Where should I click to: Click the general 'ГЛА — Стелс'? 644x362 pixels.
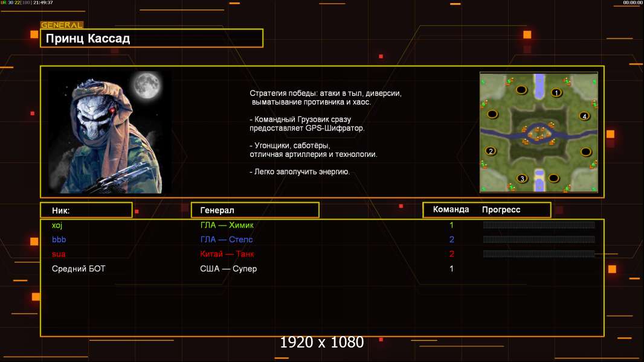pyautogui.click(x=227, y=240)
